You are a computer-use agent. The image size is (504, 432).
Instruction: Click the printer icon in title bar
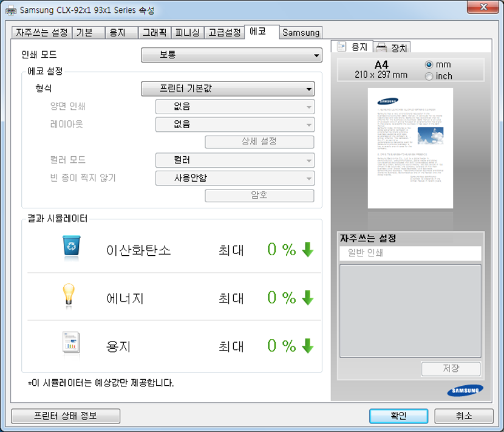pyautogui.click(x=11, y=10)
